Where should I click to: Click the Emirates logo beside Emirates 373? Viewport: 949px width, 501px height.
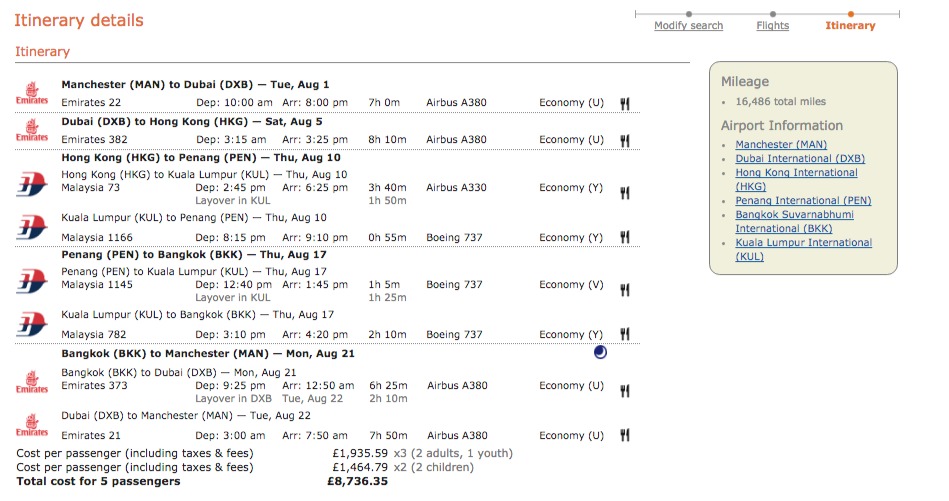point(31,382)
